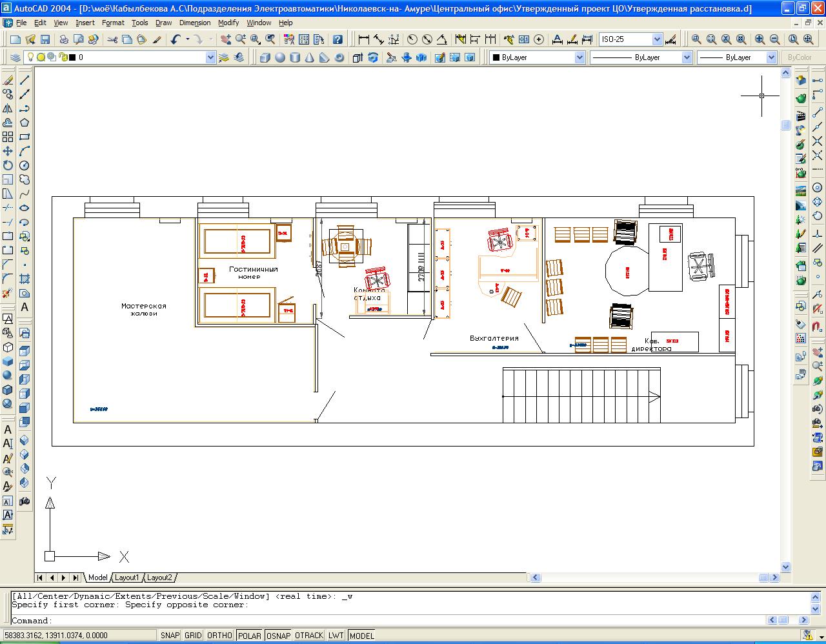This screenshot has height=644, width=826.
Task: Expand the ByLayer color control dropdown
Action: pyautogui.click(x=579, y=57)
